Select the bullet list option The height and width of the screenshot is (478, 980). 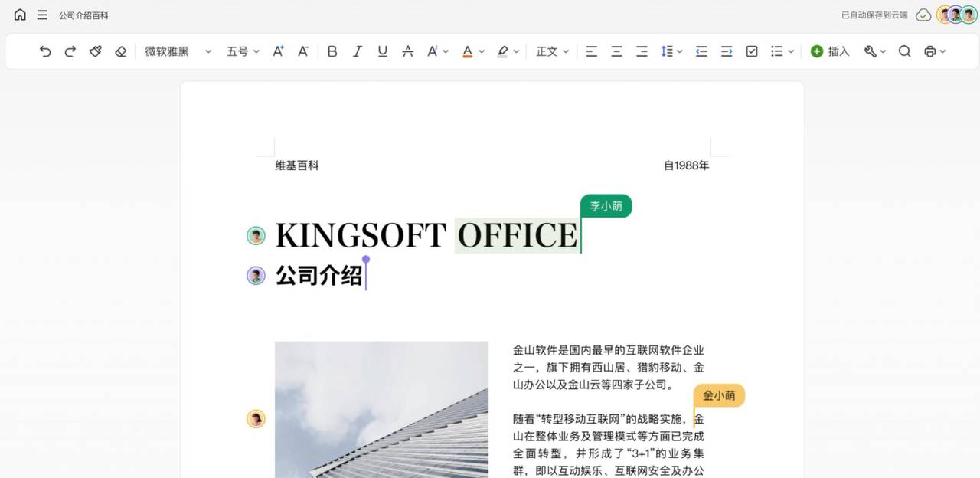(776, 51)
